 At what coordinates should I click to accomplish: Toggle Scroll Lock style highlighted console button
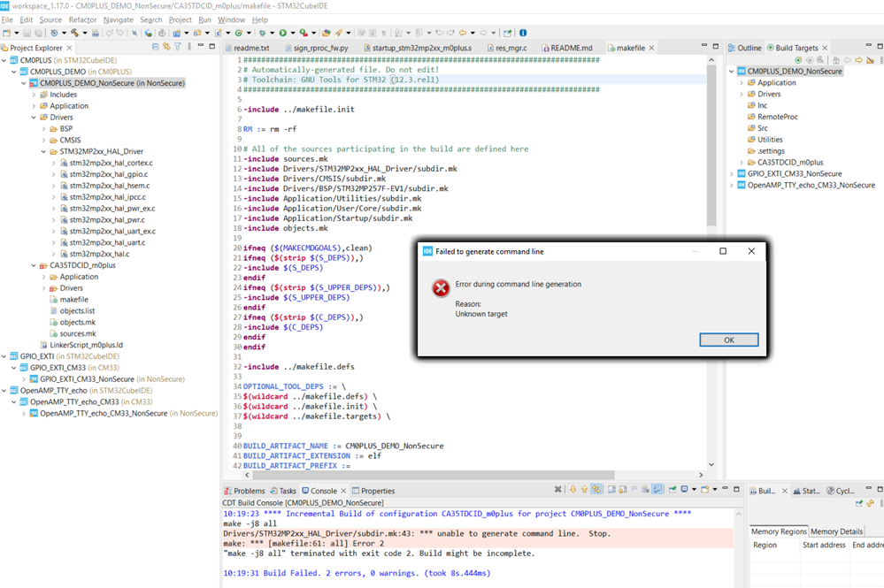596,490
